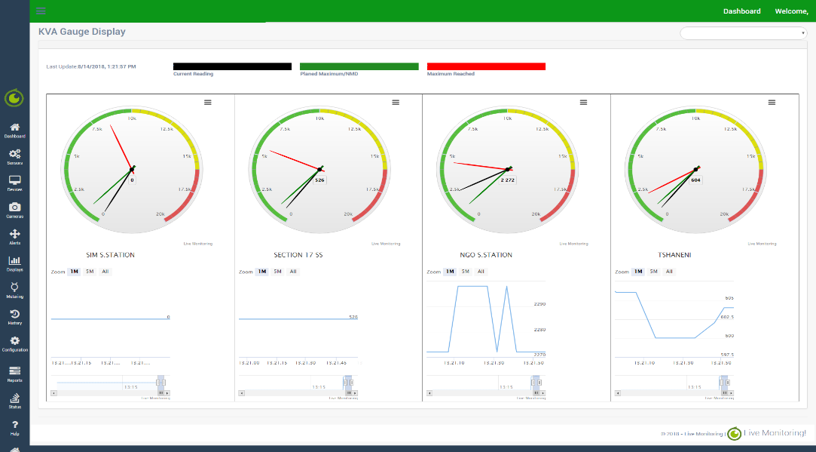Open the dropdown at top right of page
This screenshot has width=816, height=452.
click(743, 33)
